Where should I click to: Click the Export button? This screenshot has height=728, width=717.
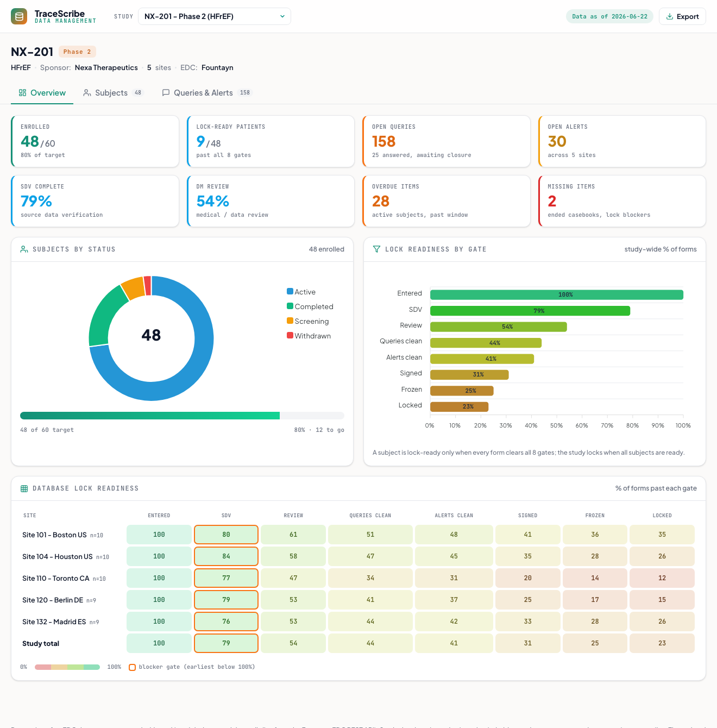pyautogui.click(x=682, y=16)
